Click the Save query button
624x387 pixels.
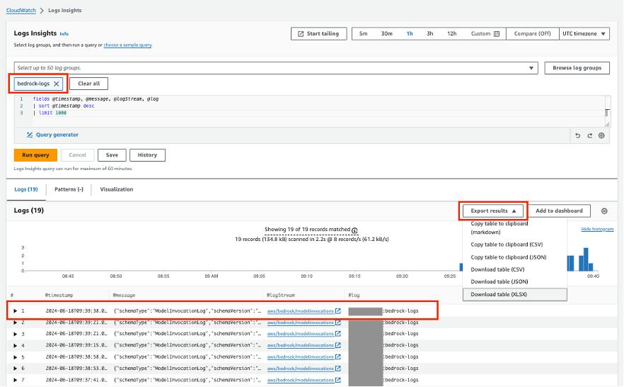click(x=112, y=155)
